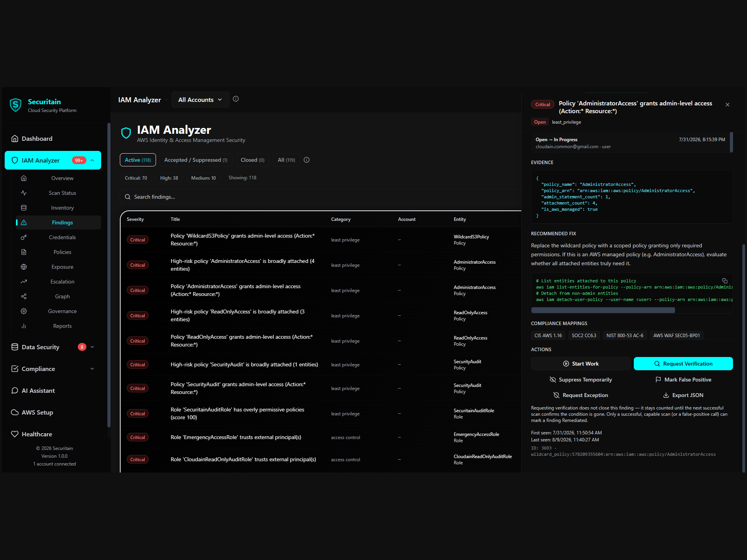Click the sidebar vertical scrollbar
Screen dimensions: 747x560
pyautogui.click(x=109, y=275)
